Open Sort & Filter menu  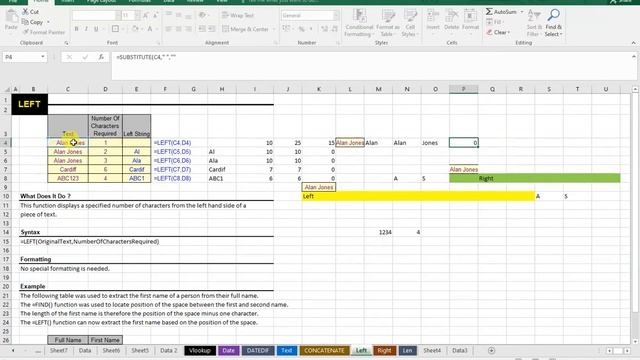pos(534,23)
